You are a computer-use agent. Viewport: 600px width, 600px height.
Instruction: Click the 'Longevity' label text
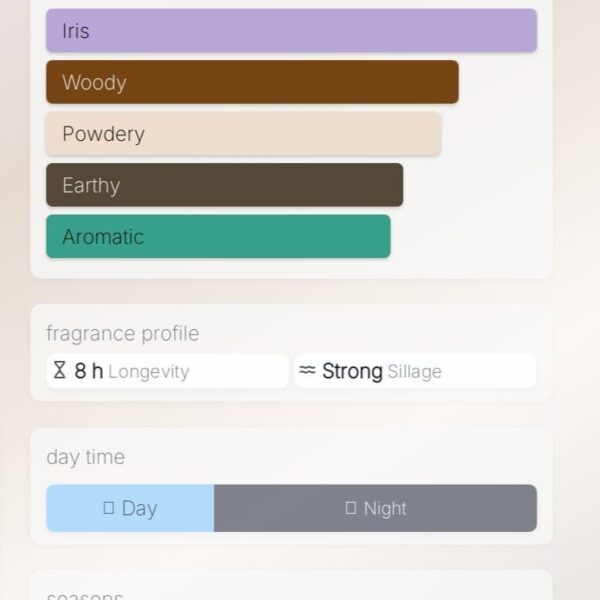[148, 372]
